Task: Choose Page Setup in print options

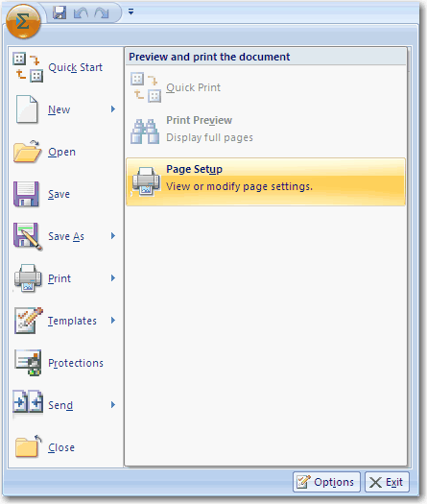Action: [266, 181]
